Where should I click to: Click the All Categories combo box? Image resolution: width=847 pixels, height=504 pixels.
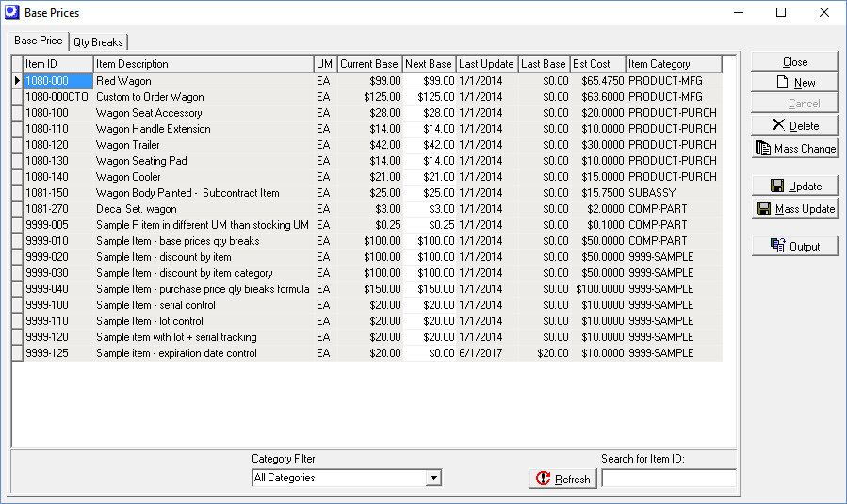347,478
